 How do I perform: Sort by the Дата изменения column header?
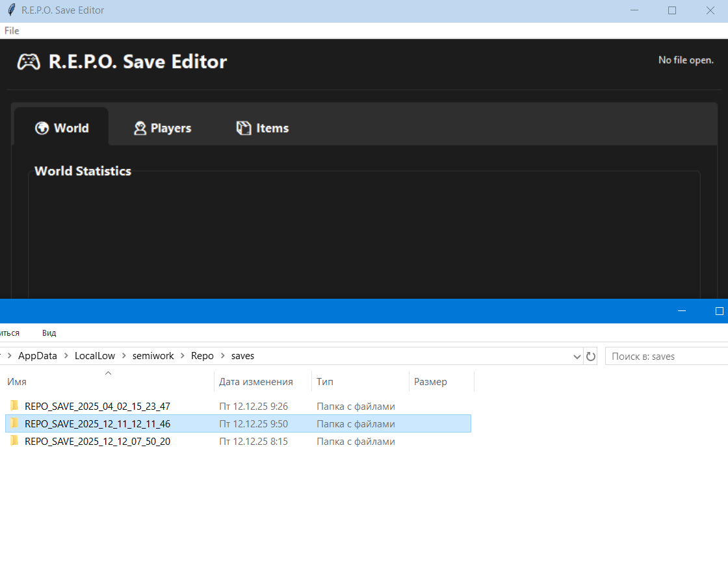256,382
